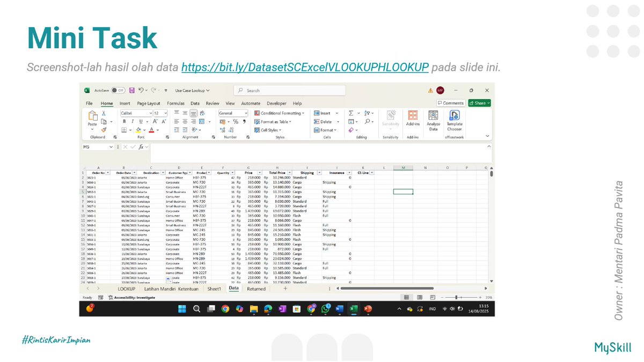644x362 pixels.
Task: Click the green Share button
Action: [x=479, y=103]
